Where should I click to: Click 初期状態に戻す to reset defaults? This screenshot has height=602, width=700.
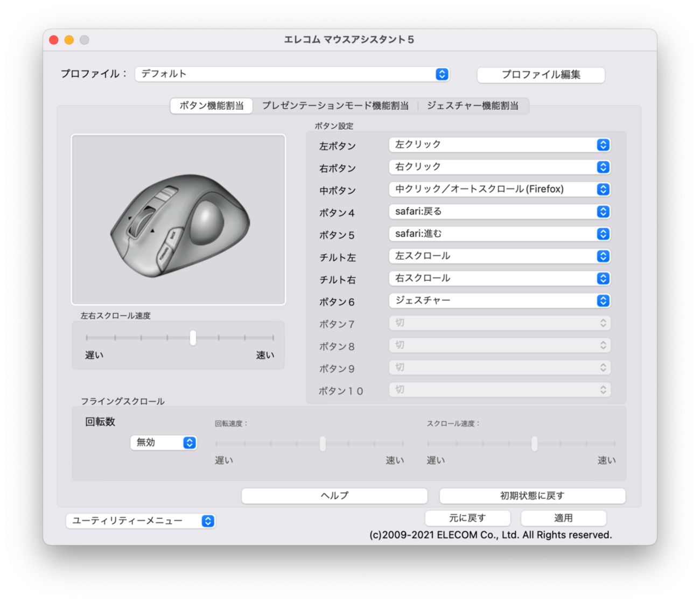(x=532, y=496)
